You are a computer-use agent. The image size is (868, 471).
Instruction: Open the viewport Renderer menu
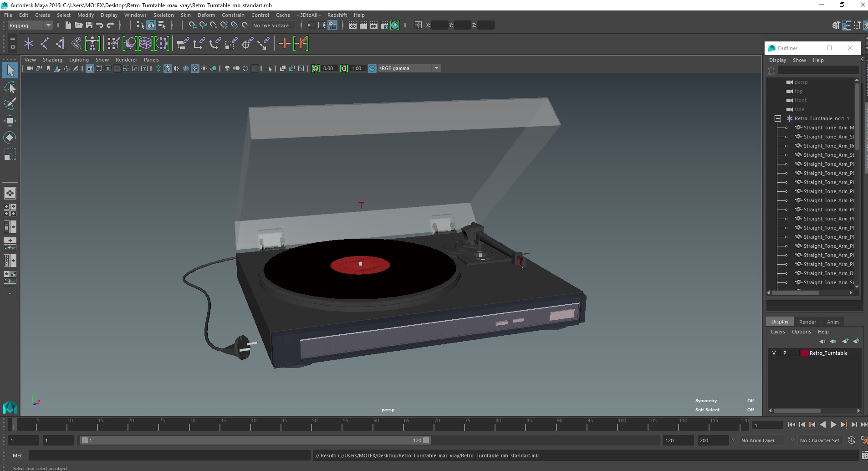pyautogui.click(x=126, y=60)
